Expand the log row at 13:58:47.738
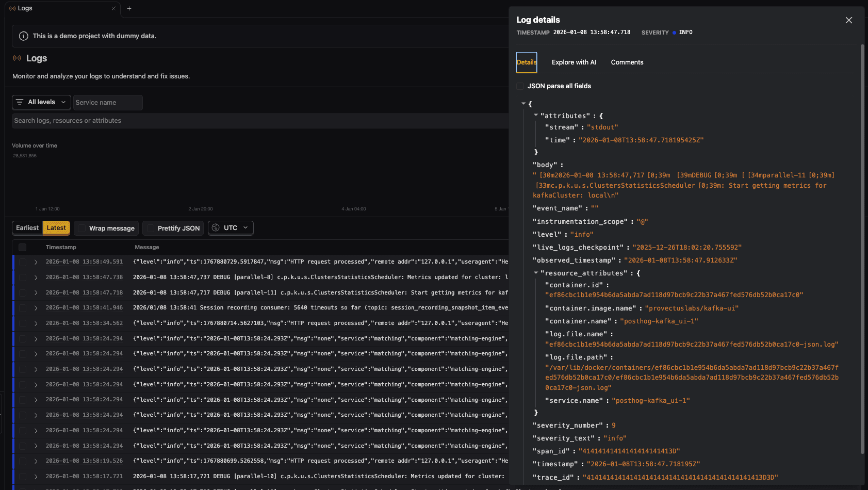The image size is (868, 490). (36, 277)
